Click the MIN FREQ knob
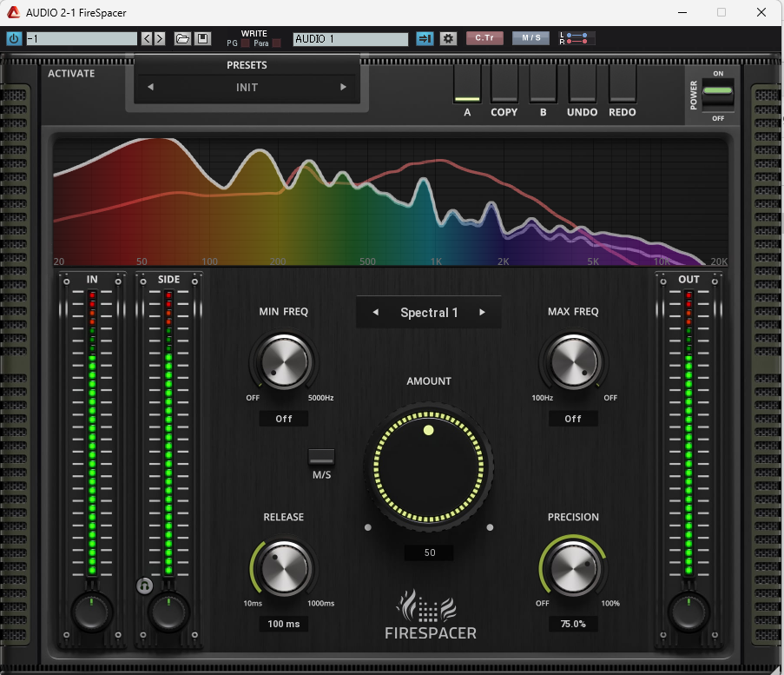The height and width of the screenshot is (675, 784). point(284,361)
